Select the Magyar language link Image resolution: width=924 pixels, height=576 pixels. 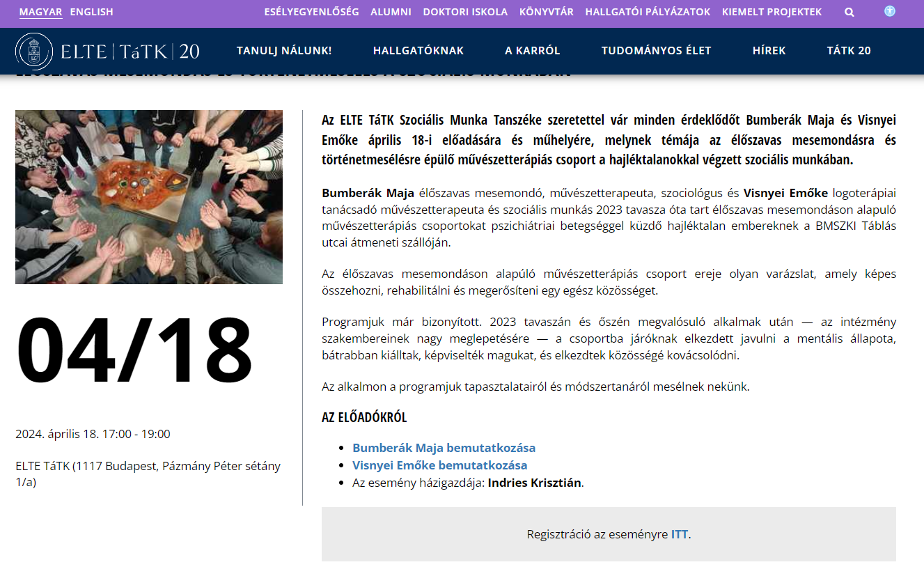click(40, 12)
